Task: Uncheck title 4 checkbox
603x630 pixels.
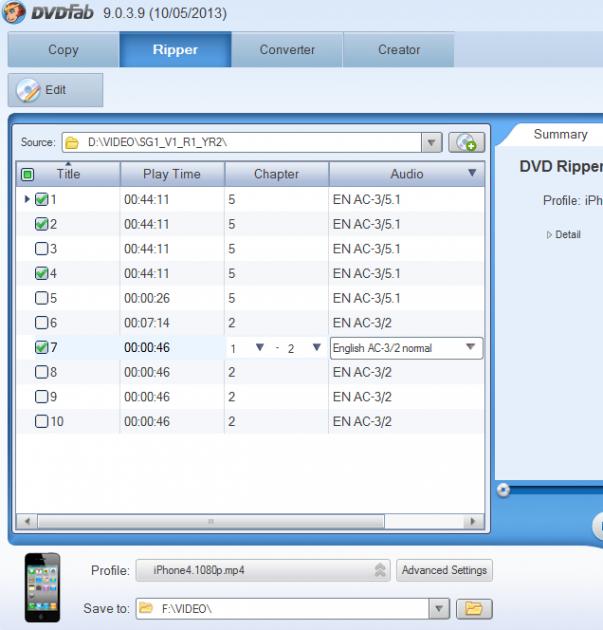Action: [41, 273]
